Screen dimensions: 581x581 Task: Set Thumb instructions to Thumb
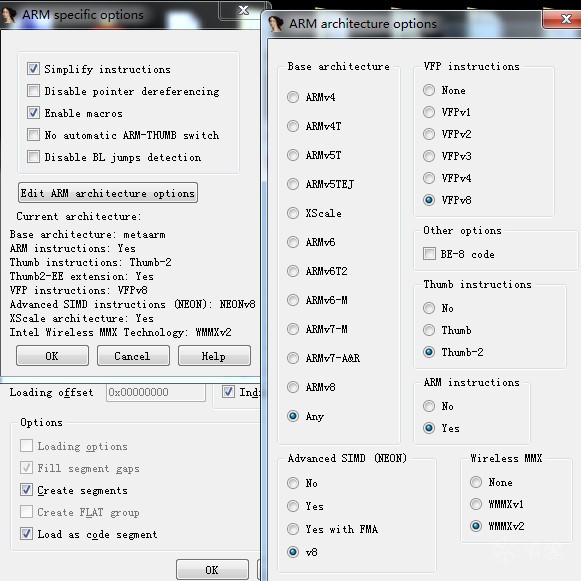coord(429,330)
